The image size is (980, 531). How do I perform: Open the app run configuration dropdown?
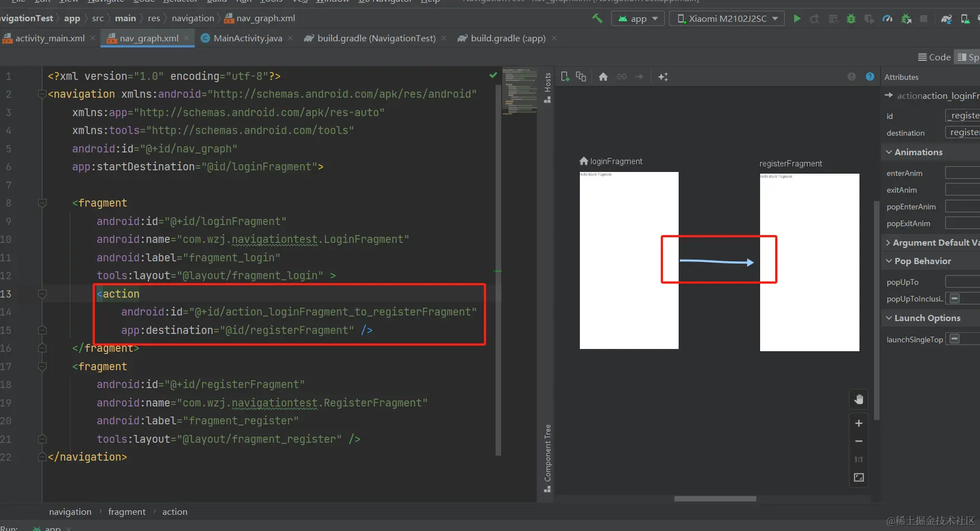pyautogui.click(x=638, y=18)
